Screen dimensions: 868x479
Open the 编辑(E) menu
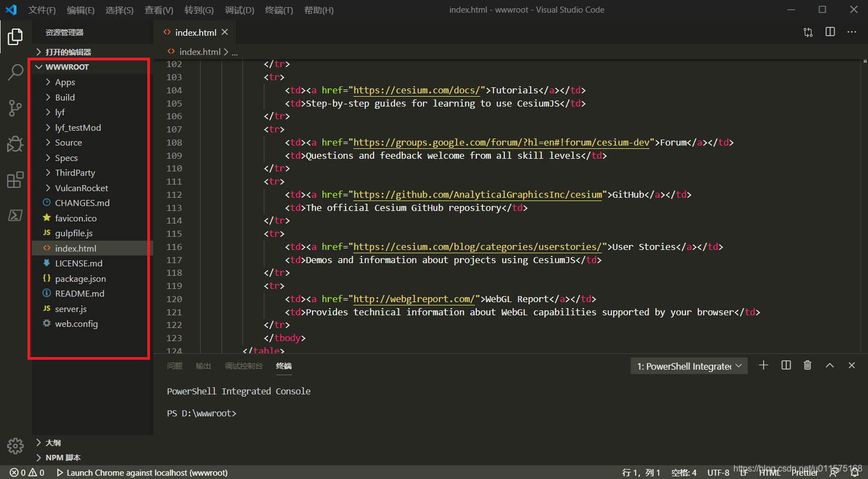pos(81,10)
